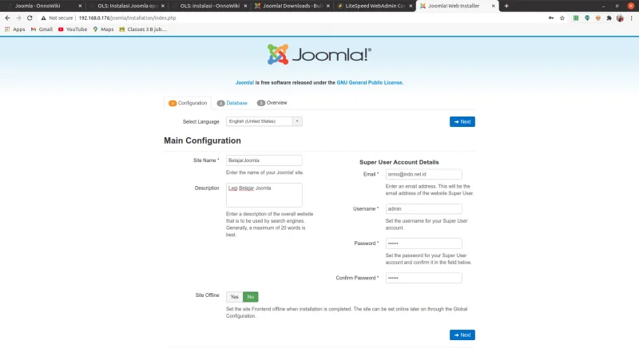Switch to OLS: instalasi - OnnoWiki tab
Viewport: 639px width, 364px height.
pos(209,6)
